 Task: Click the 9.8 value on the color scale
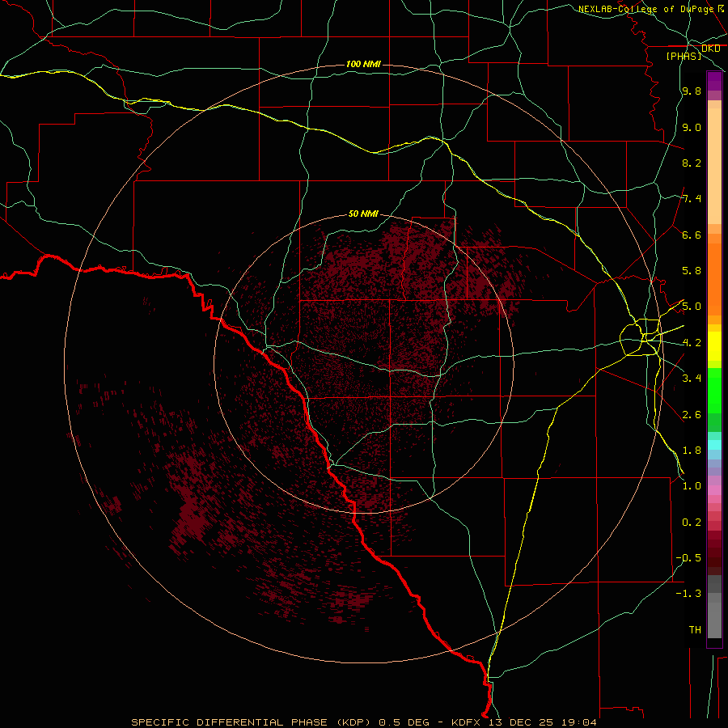692,91
